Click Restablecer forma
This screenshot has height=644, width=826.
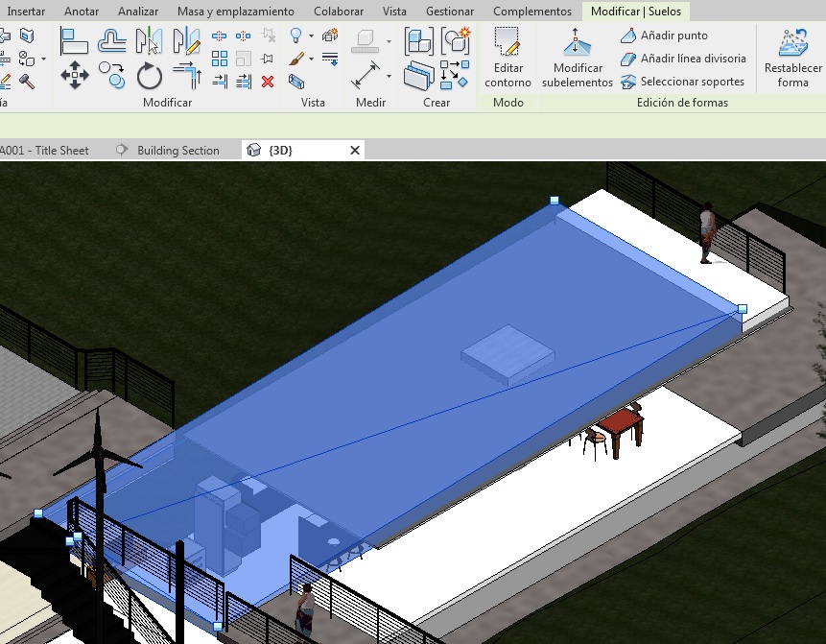coord(792,58)
